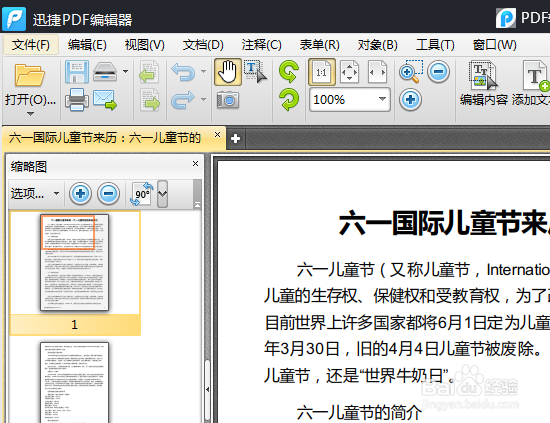Select the text selection tool
The image size is (550, 423).
pyautogui.click(x=255, y=72)
